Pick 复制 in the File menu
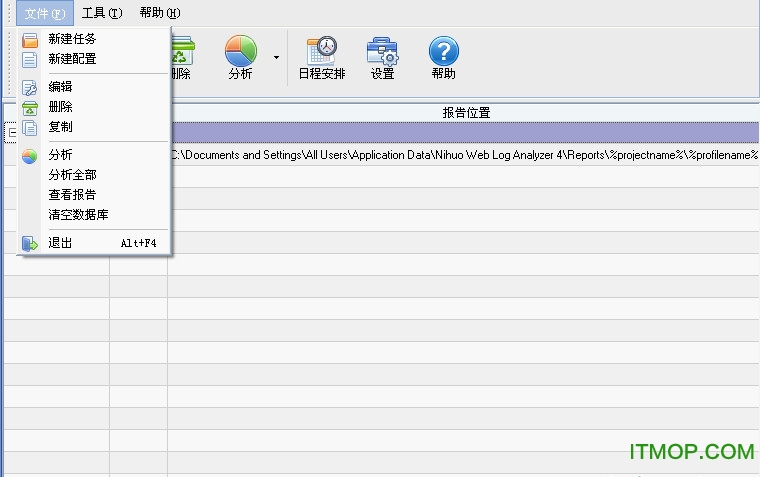The image size is (760, 477). tap(60, 127)
